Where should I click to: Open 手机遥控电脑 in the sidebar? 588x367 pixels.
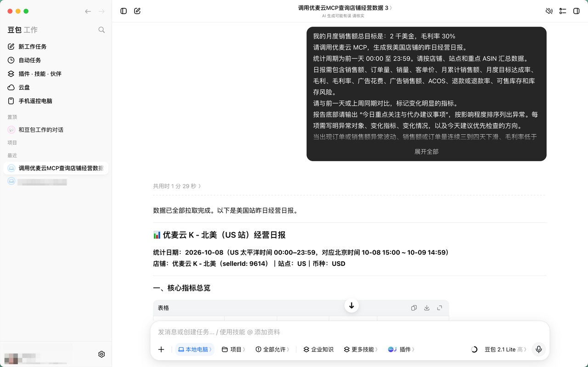pyautogui.click(x=56, y=101)
